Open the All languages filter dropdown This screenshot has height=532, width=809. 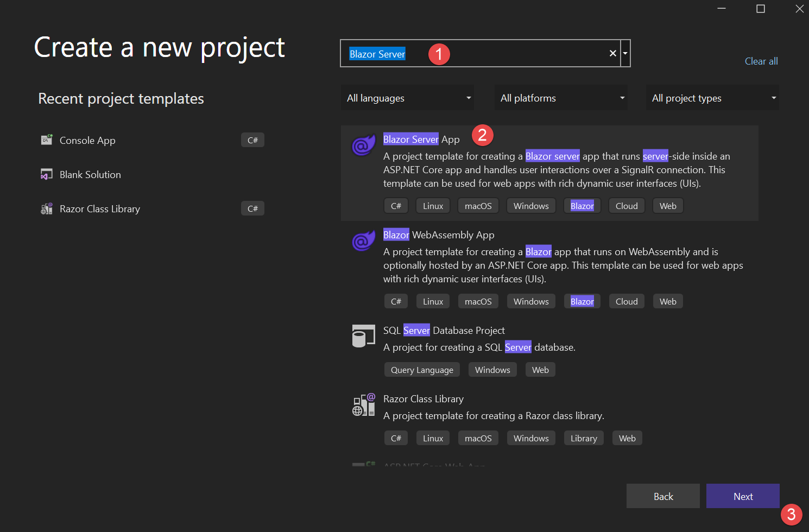408,98
